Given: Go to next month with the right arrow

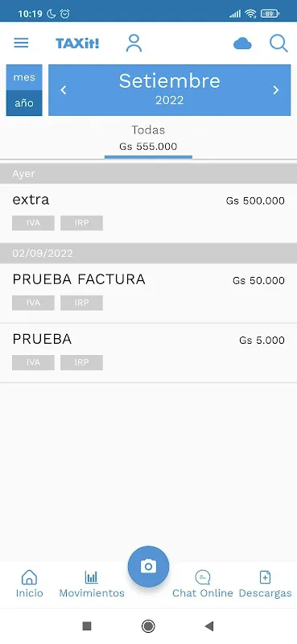Looking at the screenshot, I should coord(276,90).
